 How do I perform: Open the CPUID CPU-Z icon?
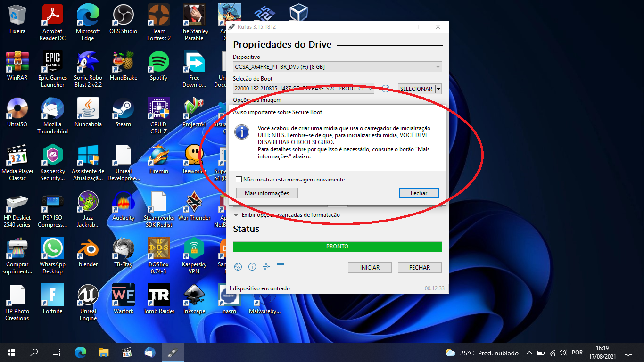pos(159,116)
